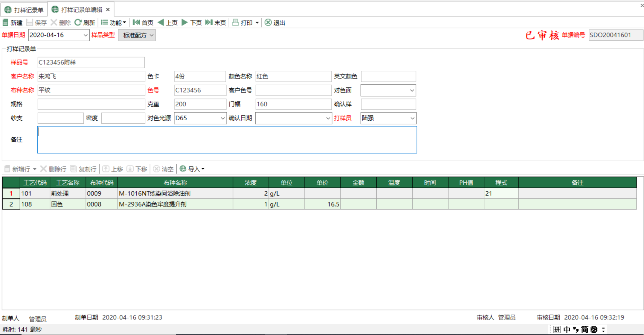
Task: Click the empty 规格 field
Action: coord(91,104)
